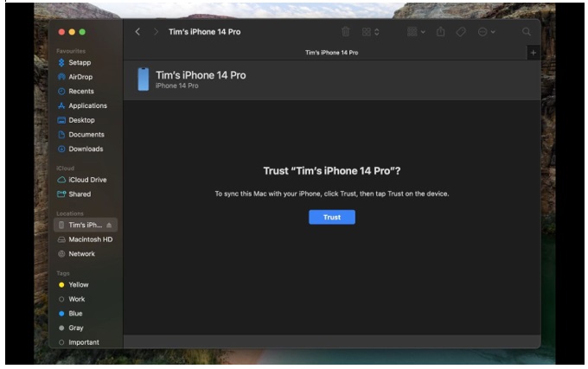Image resolution: width=588 pixels, height=369 pixels.
Task: Open Recents in sidebar
Action: pyautogui.click(x=80, y=92)
